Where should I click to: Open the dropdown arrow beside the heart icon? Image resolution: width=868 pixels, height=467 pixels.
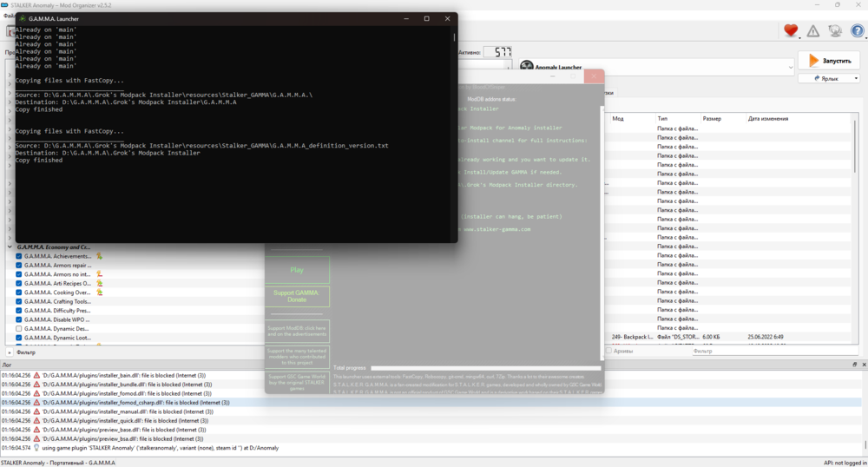point(799,37)
